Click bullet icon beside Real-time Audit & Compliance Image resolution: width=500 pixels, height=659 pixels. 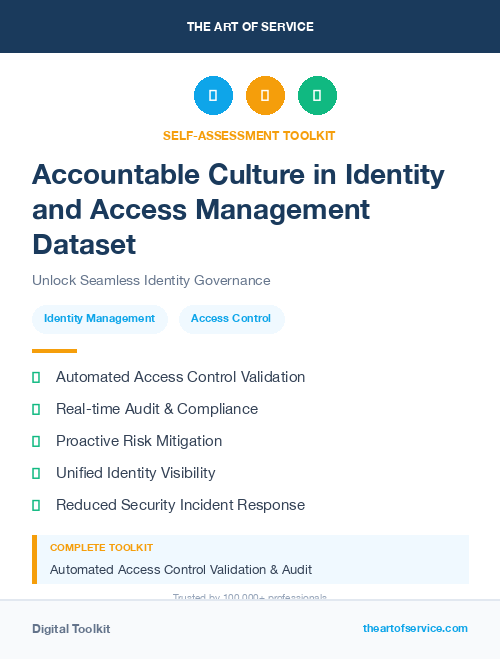36,409
